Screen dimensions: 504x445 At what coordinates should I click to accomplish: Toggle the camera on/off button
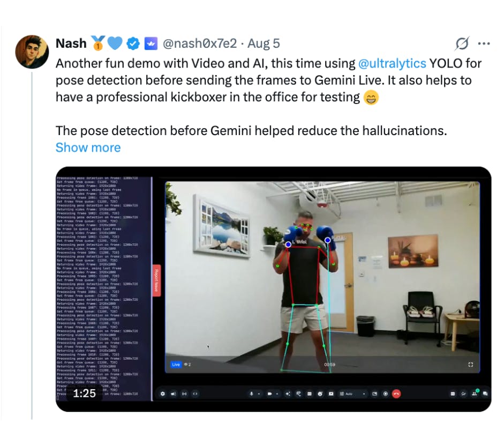point(269,394)
